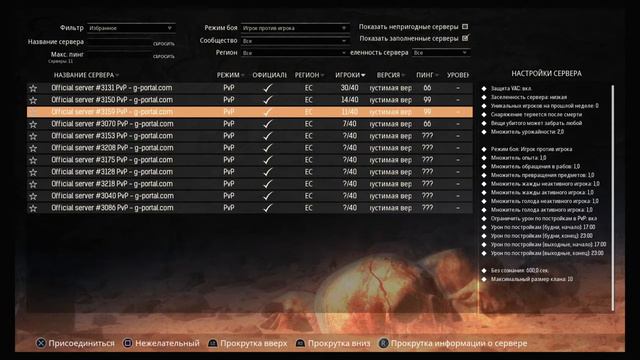
Task: Expand the Регион filter dropdown
Action: pyautogui.click(x=295, y=53)
